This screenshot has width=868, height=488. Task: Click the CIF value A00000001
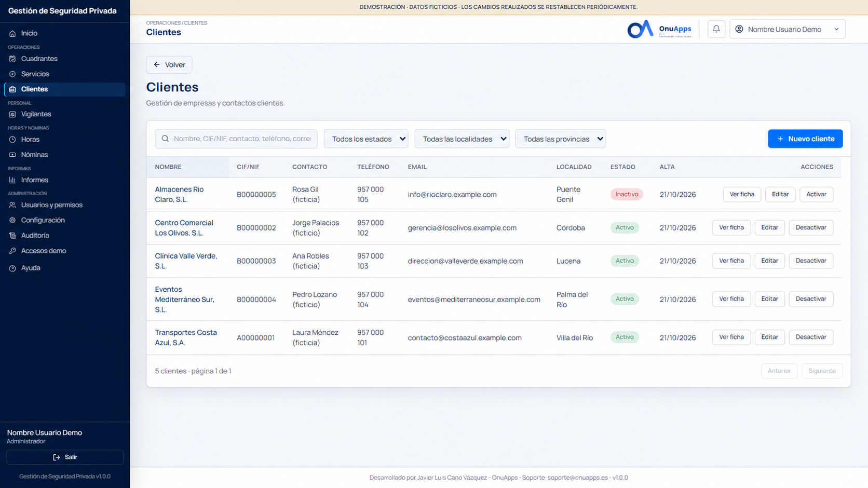256,338
